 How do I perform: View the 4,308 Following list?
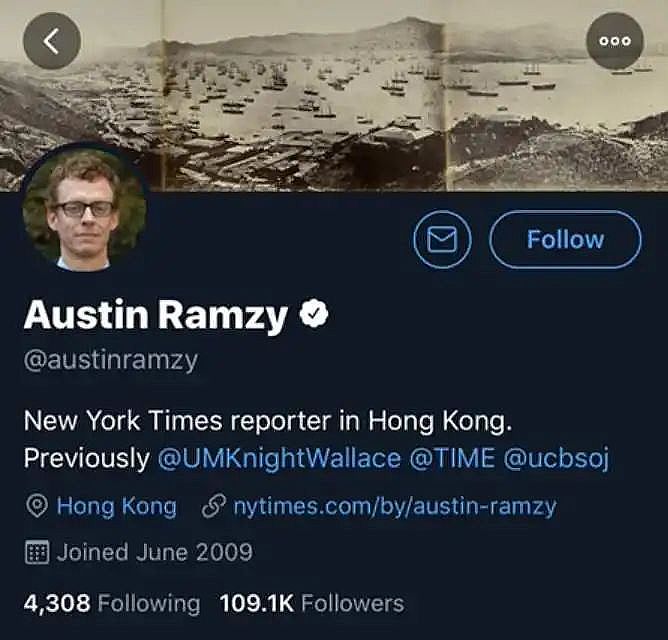pos(112,604)
